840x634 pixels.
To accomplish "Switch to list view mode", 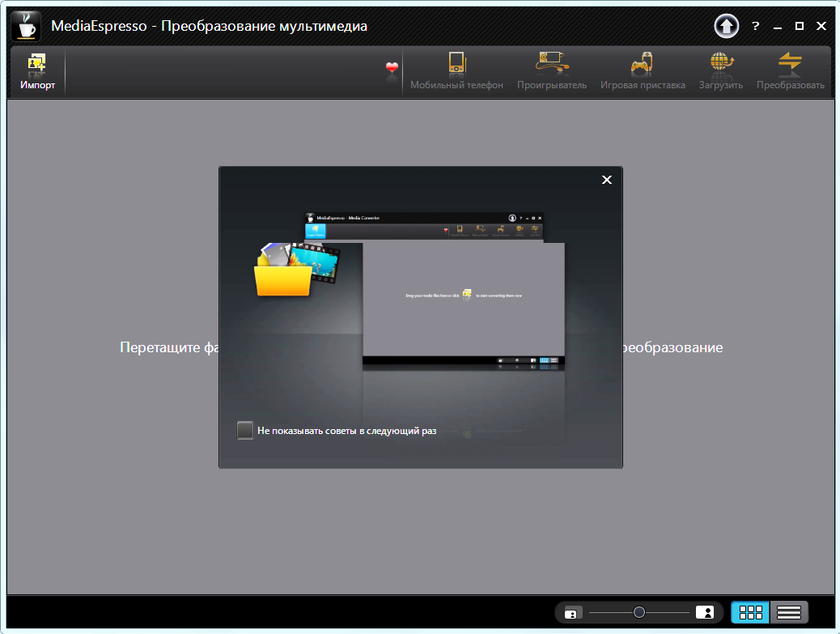I will 789,612.
